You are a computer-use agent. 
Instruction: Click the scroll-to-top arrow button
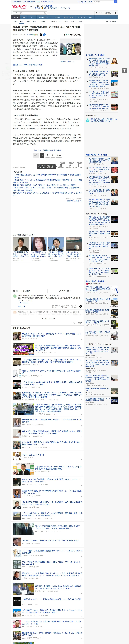pyautogui.click(x=124, y=71)
